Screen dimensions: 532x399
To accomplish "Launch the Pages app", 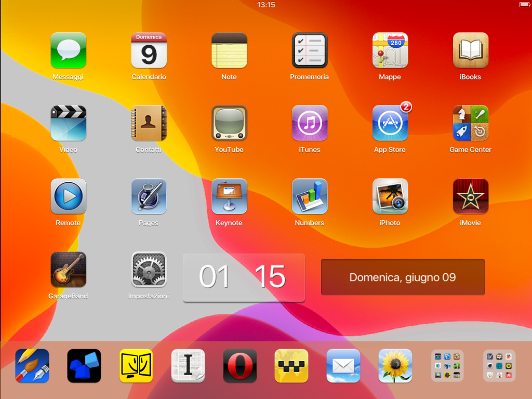I will pyautogui.click(x=149, y=196).
